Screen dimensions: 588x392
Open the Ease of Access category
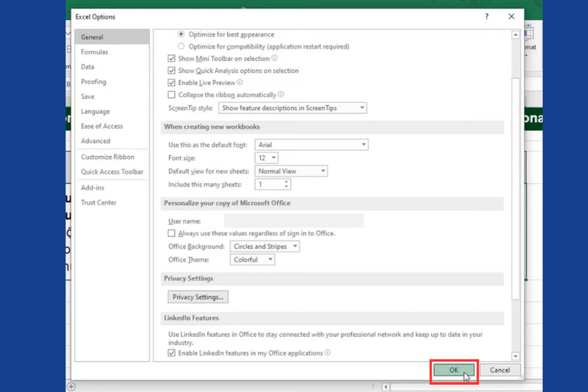click(x=112, y=126)
